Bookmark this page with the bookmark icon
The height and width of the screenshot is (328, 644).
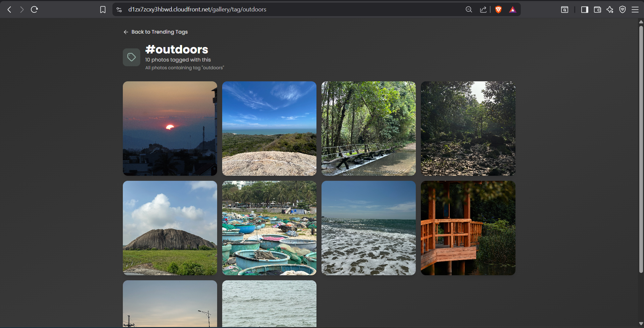coord(103,9)
